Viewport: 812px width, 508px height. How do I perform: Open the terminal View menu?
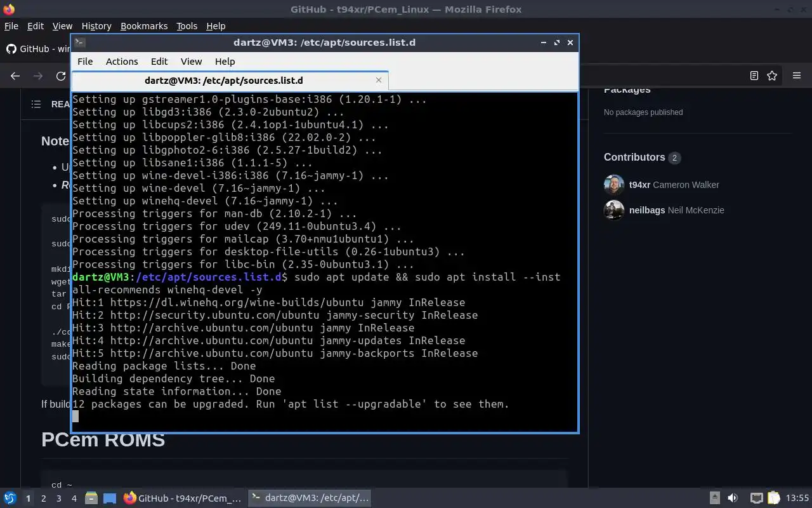191,62
